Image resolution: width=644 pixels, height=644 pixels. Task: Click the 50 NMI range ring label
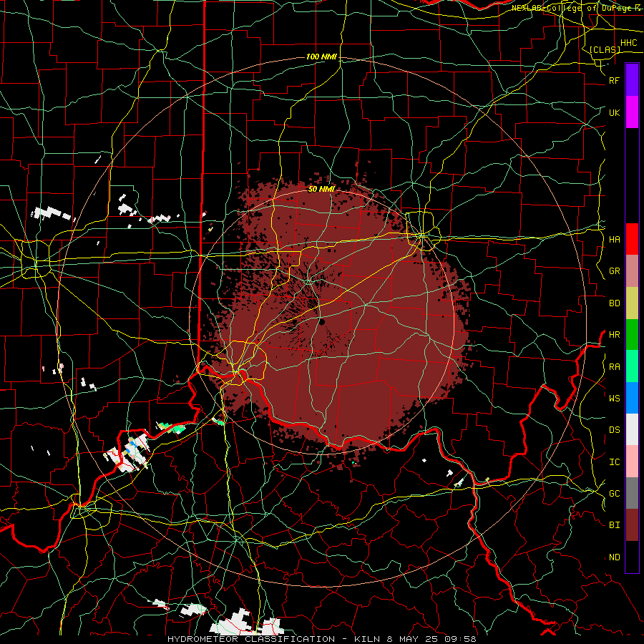321,189
